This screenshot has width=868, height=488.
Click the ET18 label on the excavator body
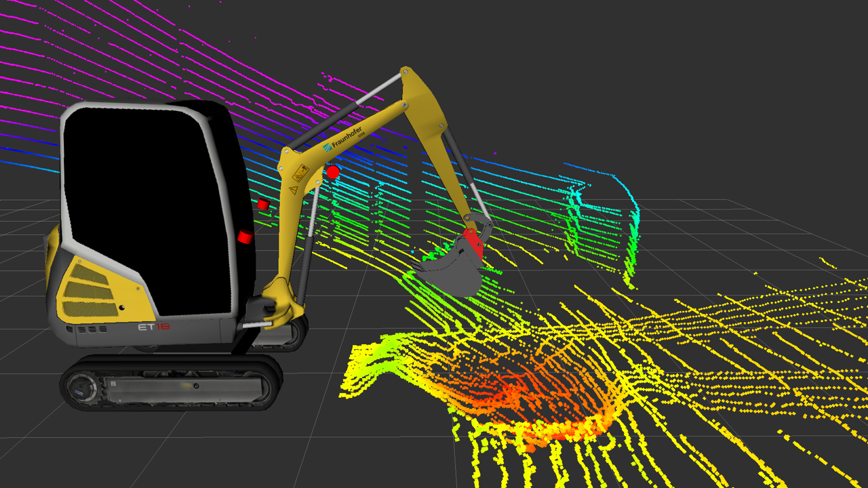[153, 327]
